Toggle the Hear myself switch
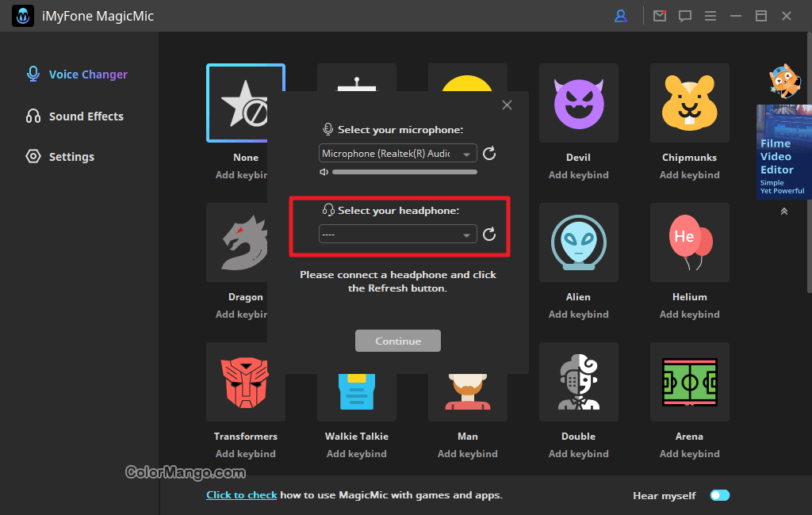The image size is (812, 515). (719, 495)
